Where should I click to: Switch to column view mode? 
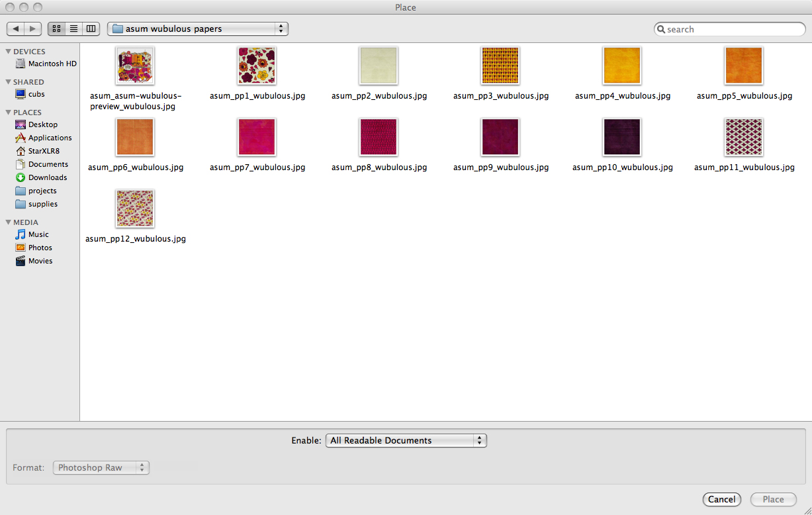91,29
